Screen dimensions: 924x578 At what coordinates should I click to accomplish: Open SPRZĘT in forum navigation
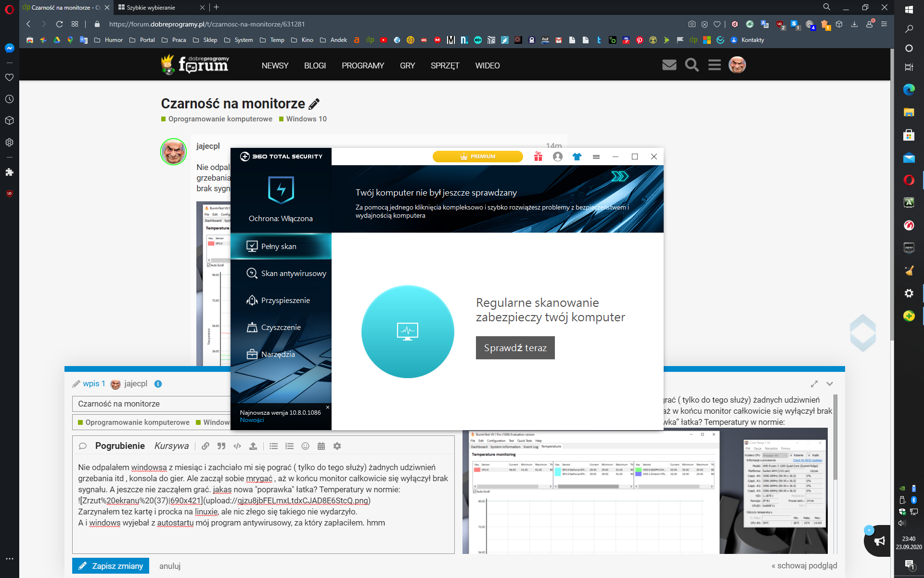point(445,66)
